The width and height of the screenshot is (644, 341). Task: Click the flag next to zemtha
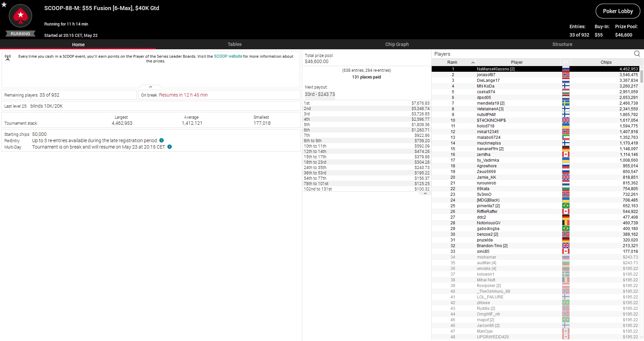(566, 155)
